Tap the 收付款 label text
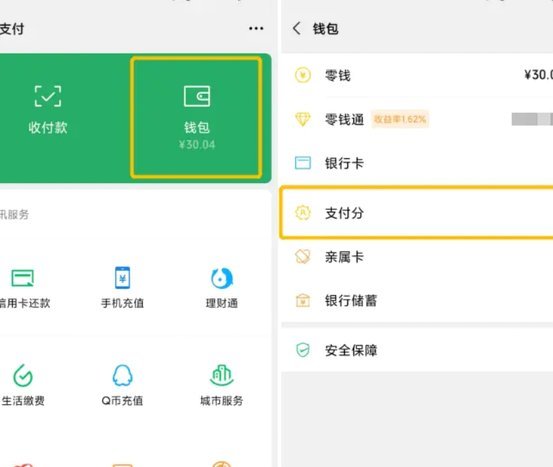This screenshot has height=467, width=553. (x=48, y=128)
